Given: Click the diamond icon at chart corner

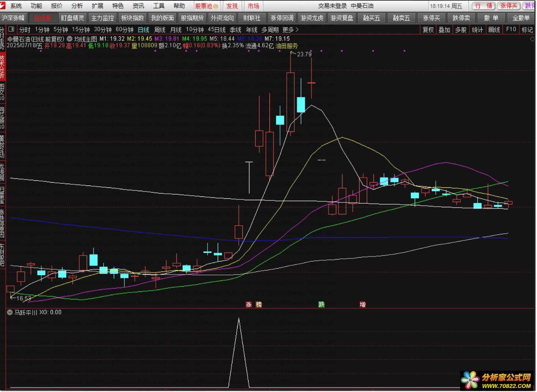Looking at the screenshot, I should coord(532,39).
